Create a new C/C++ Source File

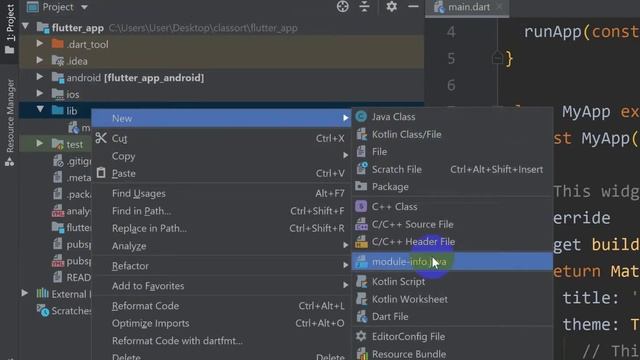[452, 224]
